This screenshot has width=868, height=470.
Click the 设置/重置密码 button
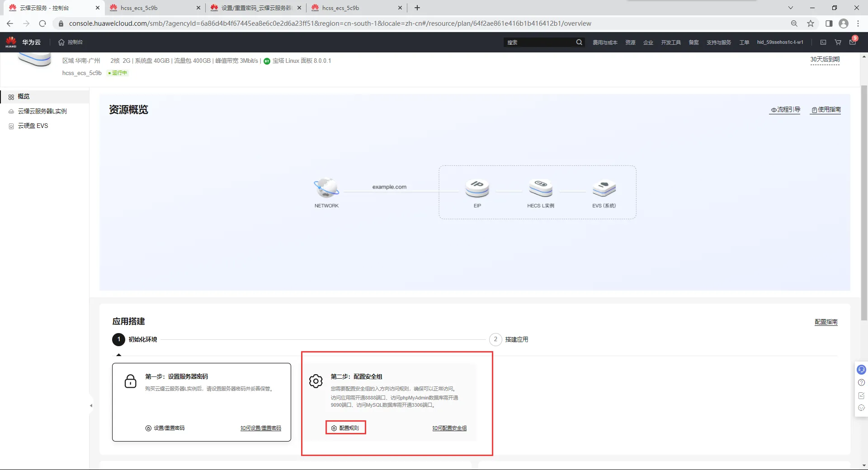coord(165,428)
